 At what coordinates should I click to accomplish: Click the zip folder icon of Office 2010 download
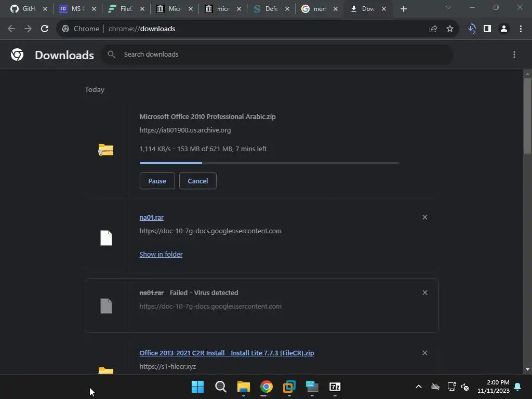[x=106, y=150]
